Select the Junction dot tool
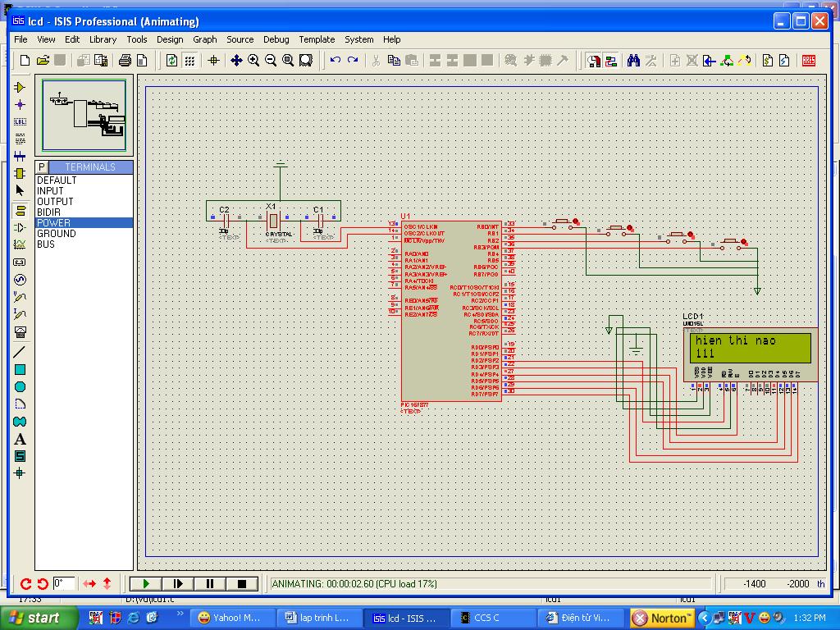The height and width of the screenshot is (630, 840). pyautogui.click(x=21, y=104)
